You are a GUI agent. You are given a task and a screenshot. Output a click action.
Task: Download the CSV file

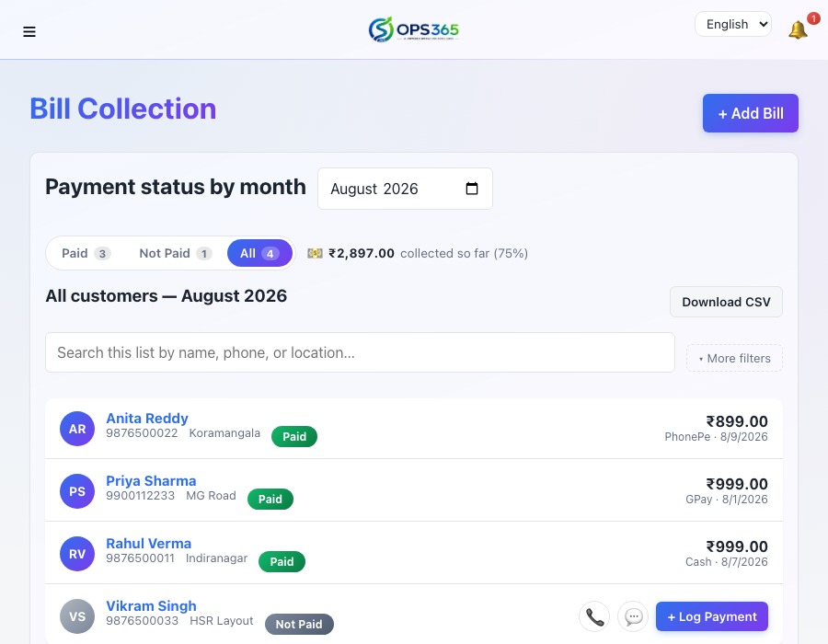pos(726,302)
